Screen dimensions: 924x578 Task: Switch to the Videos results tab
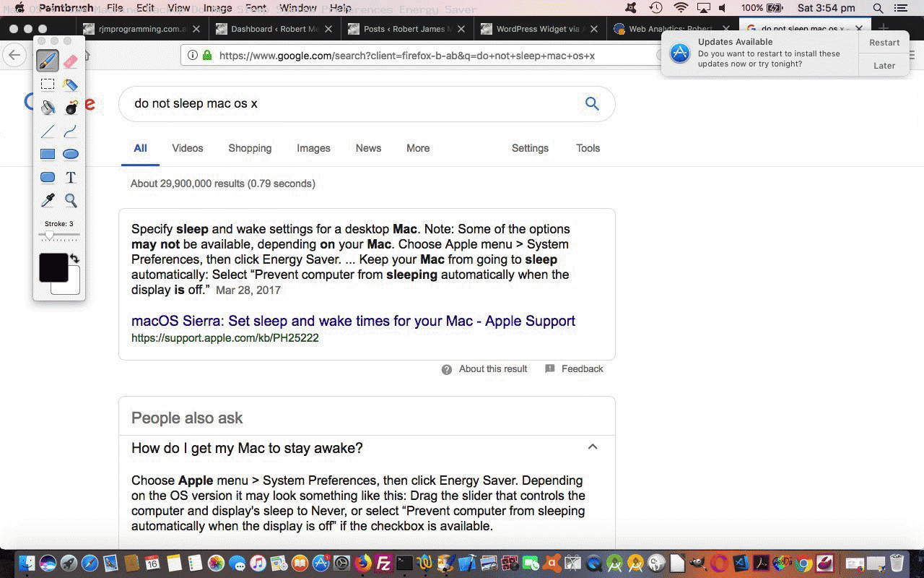point(188,148)
